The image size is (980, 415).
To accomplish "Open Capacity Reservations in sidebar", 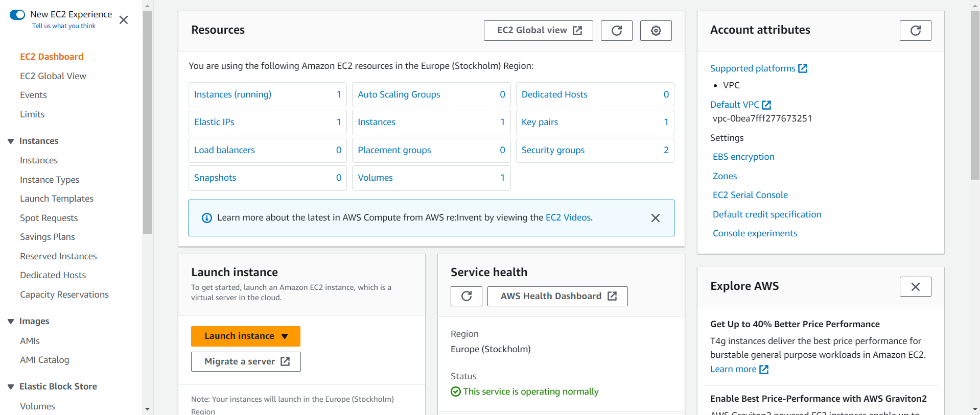I will tap(64, 295).
